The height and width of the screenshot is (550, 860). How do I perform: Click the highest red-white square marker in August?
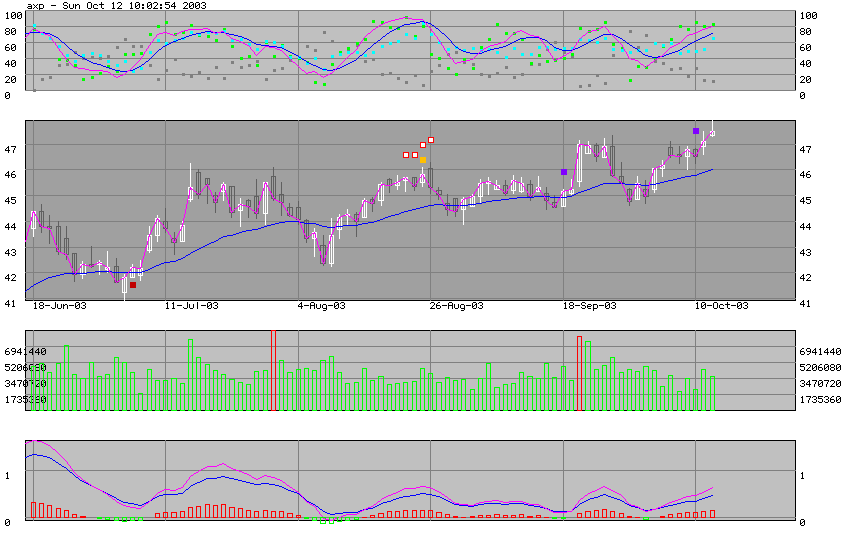(x=431, y=139)
